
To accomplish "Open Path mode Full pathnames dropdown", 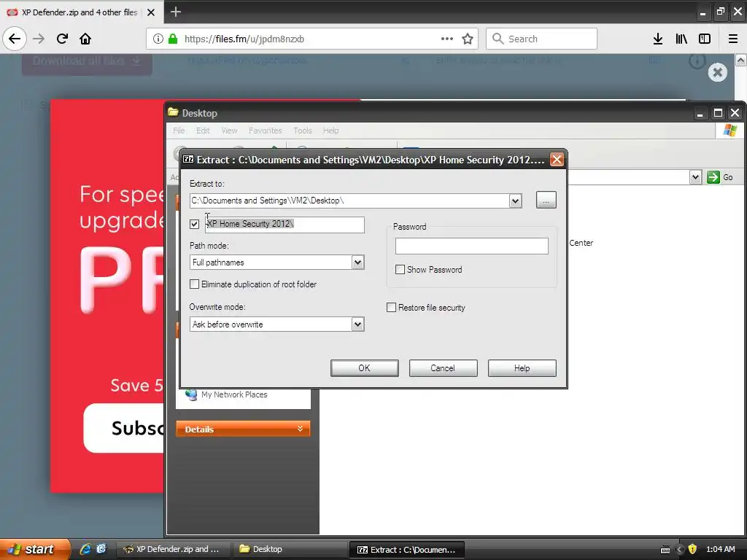I will tap(357, 262).
